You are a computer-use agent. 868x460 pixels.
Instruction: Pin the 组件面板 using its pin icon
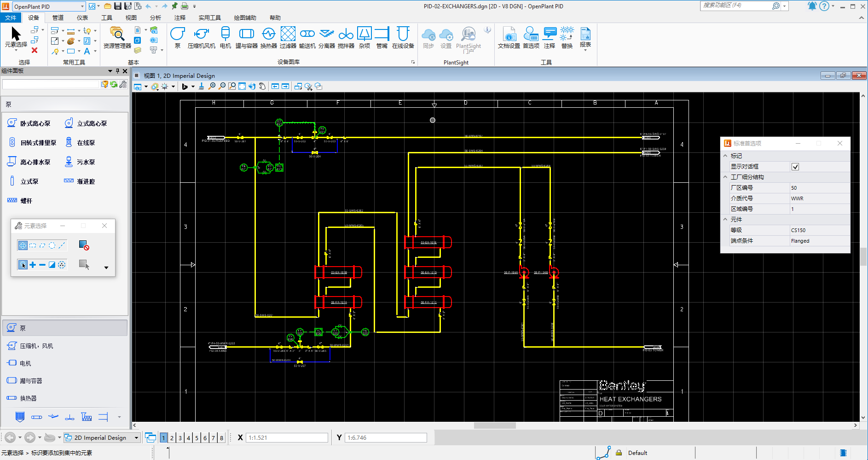click(118, 71)
